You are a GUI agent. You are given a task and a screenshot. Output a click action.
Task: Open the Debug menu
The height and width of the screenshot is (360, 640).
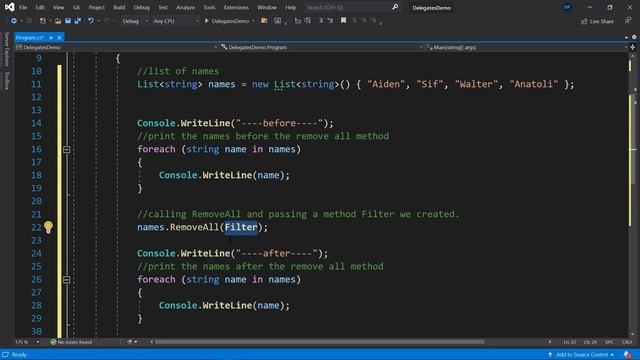coord(142,7)
